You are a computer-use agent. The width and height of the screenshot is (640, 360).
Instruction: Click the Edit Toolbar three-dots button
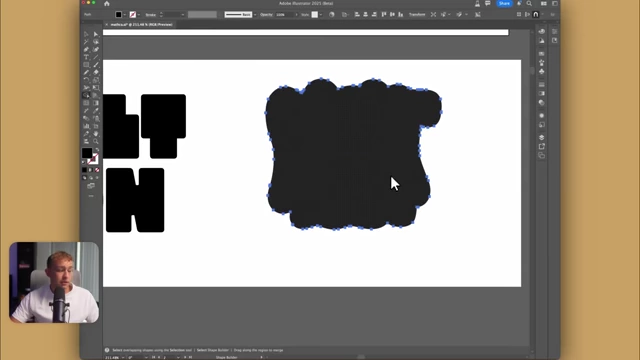pyautogui.click(x=91, y=196)
